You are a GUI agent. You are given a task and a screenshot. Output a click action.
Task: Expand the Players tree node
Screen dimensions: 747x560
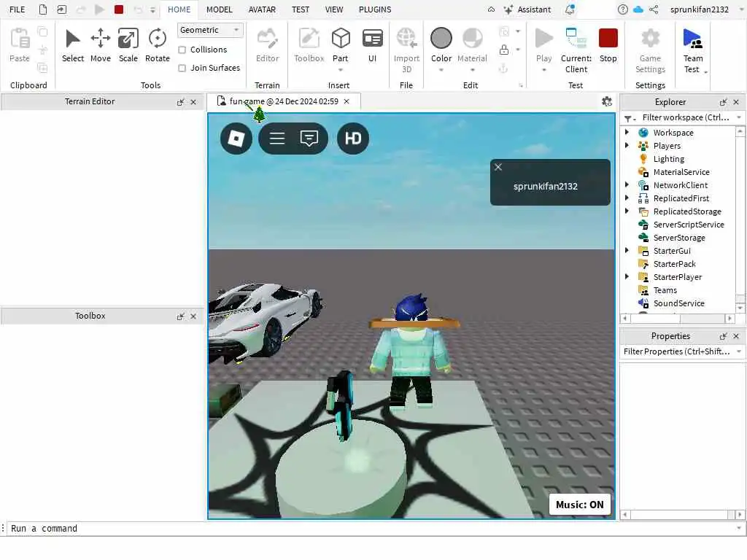[627, 145]
